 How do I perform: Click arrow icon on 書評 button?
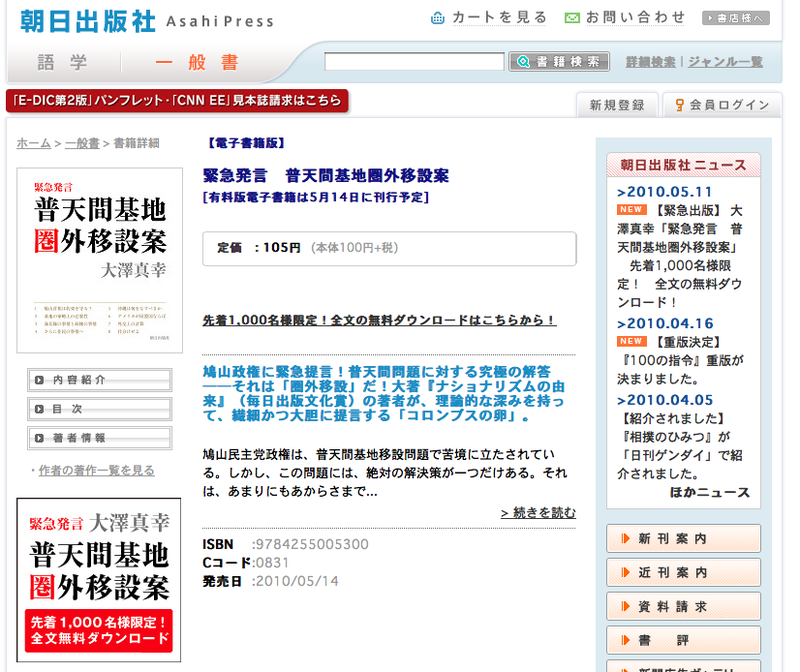[x=625, y=640]
